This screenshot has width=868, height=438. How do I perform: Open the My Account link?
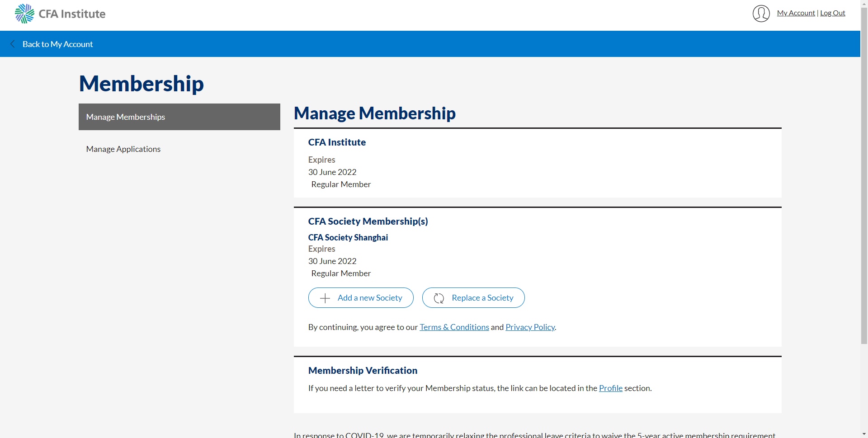click(x=796, y=13)
